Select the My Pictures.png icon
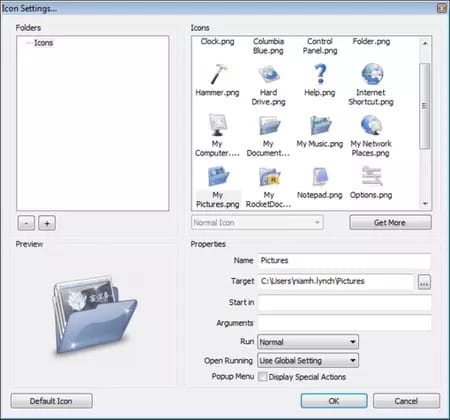This screenshot has width=450, height=420. [218, 187]
